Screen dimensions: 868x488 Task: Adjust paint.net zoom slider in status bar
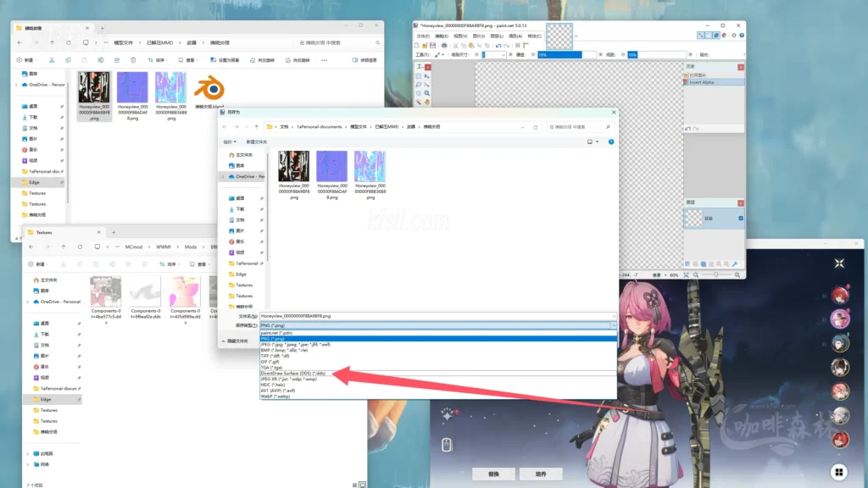pyautogui.click(x=716, y=274)
